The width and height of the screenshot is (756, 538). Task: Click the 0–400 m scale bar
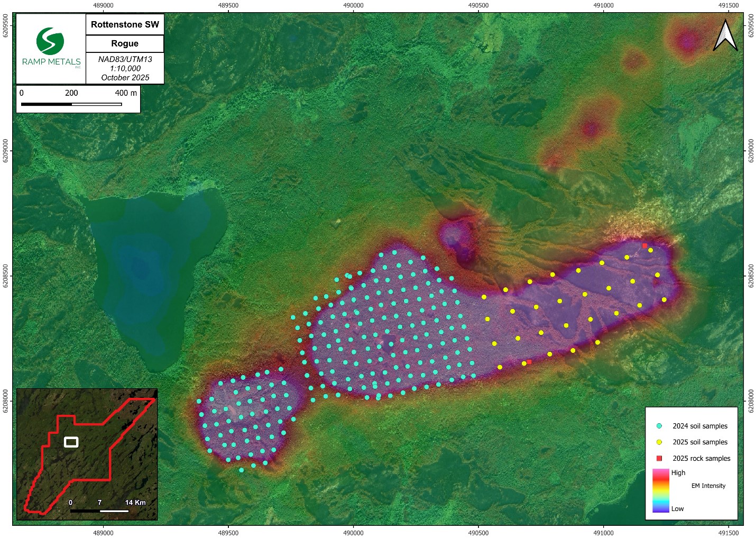tap(71, 104)
